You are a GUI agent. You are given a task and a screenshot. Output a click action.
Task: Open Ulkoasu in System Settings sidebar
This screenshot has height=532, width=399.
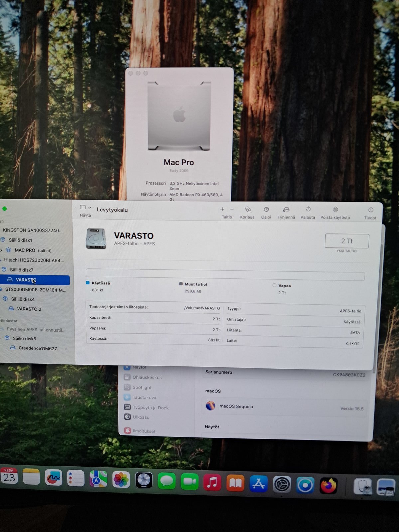pyautogui.click(x=137, y=417)
